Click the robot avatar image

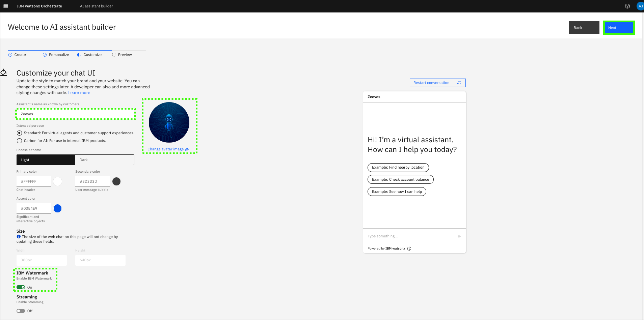tap(169, 122)
